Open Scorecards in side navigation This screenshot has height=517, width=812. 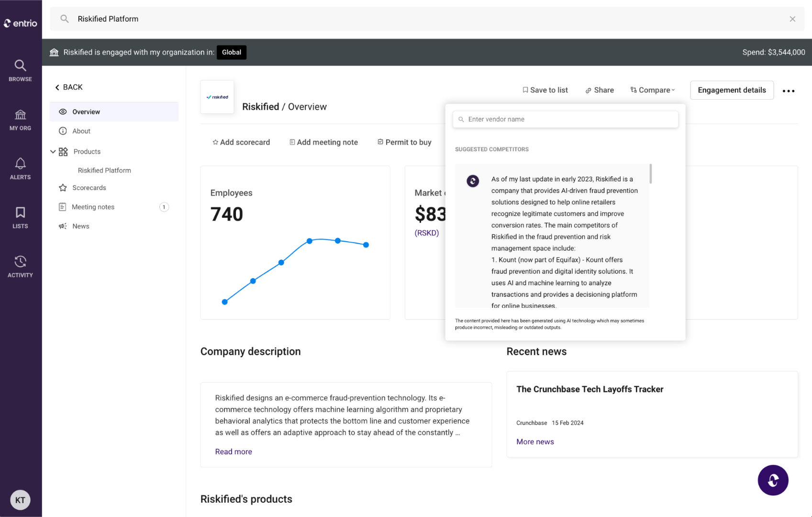click(x=89, y=188)
